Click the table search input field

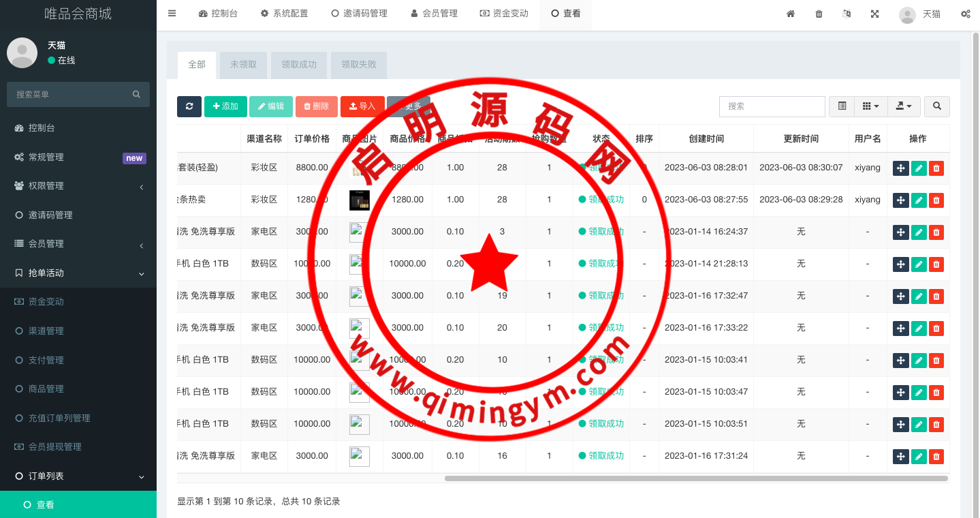772,106
